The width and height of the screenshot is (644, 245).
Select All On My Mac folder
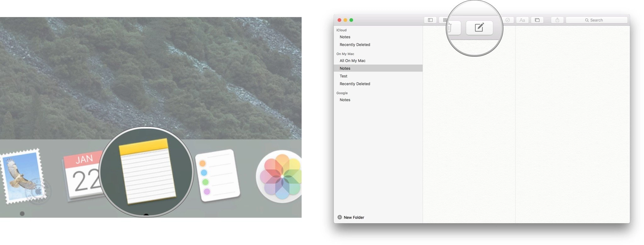coord(378,61)
